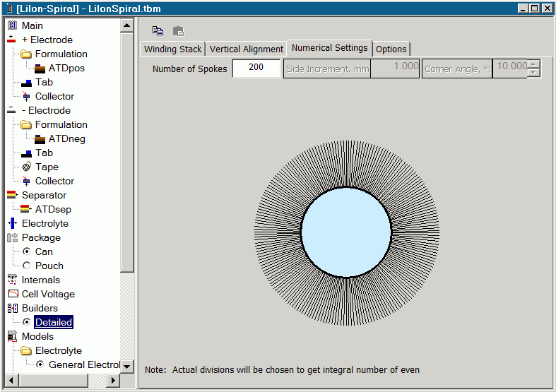Expand the Electrolyte folder under Models

pos(58,350)
